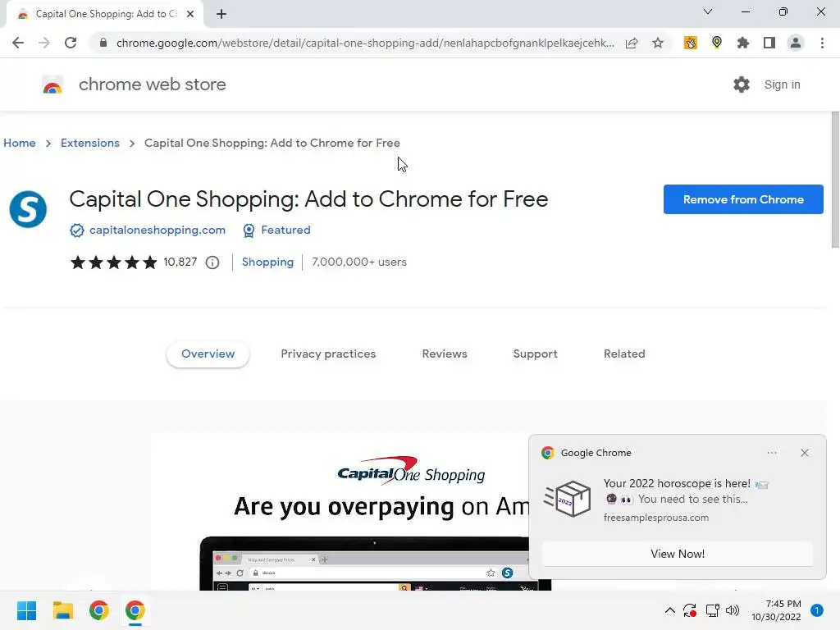Go back to the previous page
This screenshot has height=630, width=840.
click(x=18, y=43)
